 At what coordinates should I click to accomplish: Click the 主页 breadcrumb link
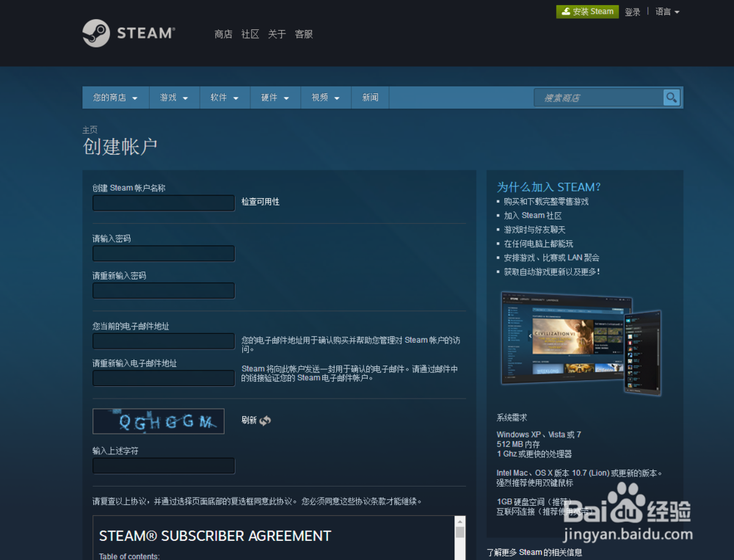point(90,130)
